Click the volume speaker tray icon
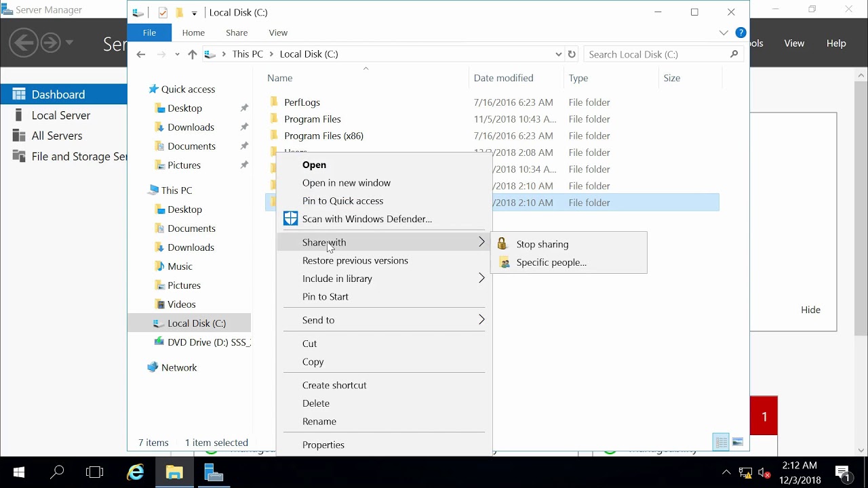The height and width of the screenshot is (488, 868). click(x=764, y=472)
